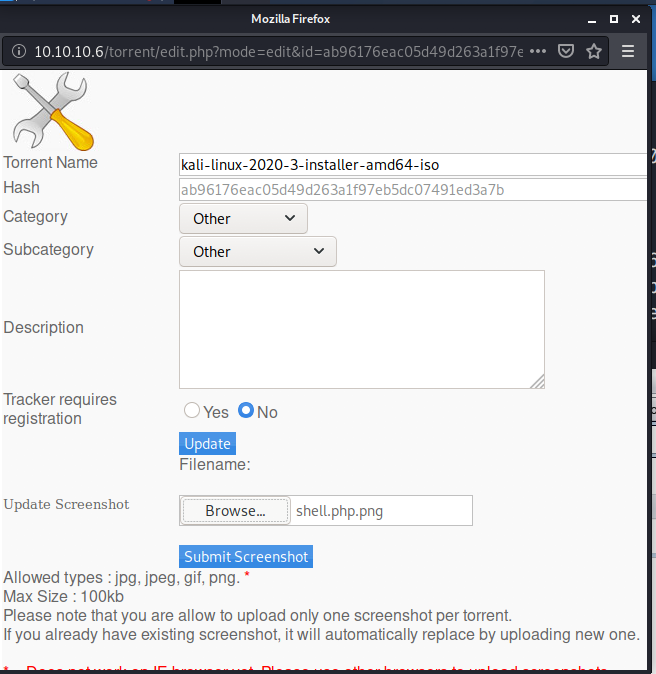Click the 'Allowed types : jpg, jpeg, gif, png.' text
This screenshot has height=674, width=656.
tap(122, 577)
